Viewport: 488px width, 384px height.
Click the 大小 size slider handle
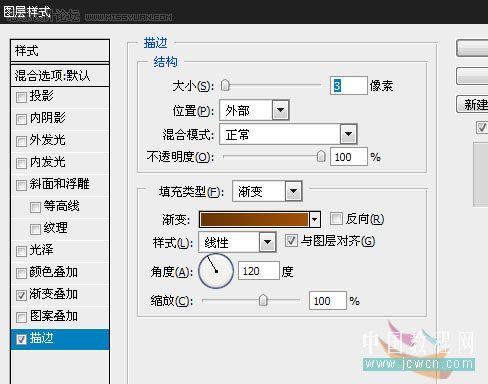tap(225, 86)
